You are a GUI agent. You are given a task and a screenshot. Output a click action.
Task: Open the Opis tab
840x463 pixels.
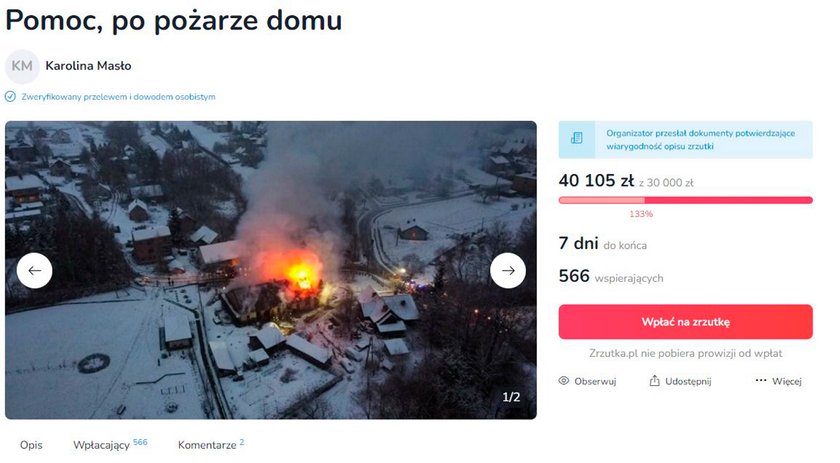click(x=31, y=445)
